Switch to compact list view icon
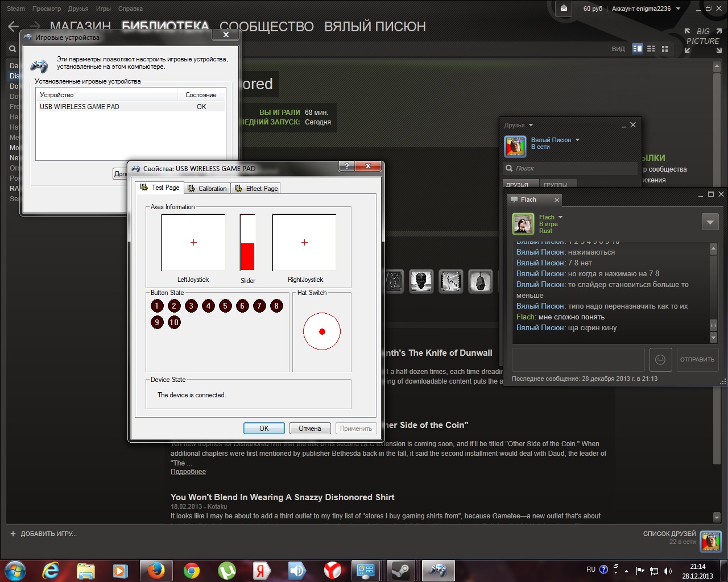The height and width of the screenshot is (582, 728). click(x=651, y=49)
